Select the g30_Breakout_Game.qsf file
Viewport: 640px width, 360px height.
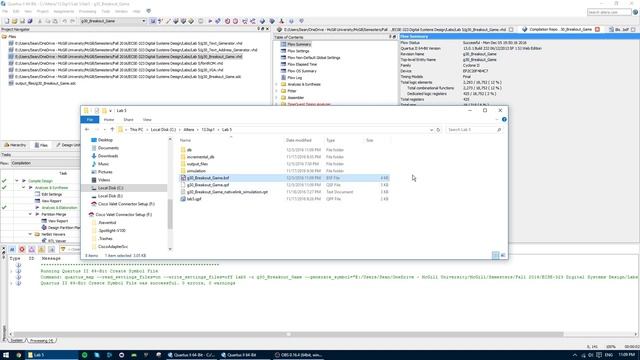coord(208,185)
